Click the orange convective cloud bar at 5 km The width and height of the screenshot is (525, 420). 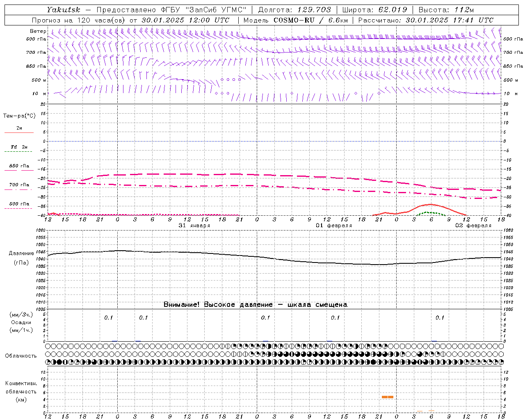pos(388,397)
